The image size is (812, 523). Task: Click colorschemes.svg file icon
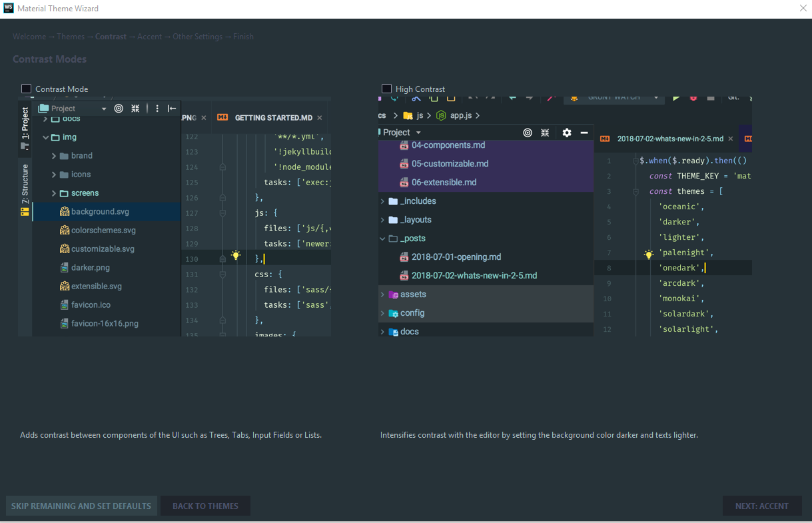point(65,230)
